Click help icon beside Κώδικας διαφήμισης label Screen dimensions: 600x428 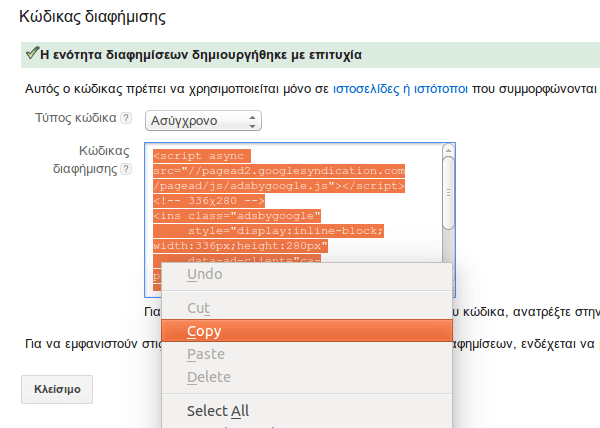tap(126, 169)
